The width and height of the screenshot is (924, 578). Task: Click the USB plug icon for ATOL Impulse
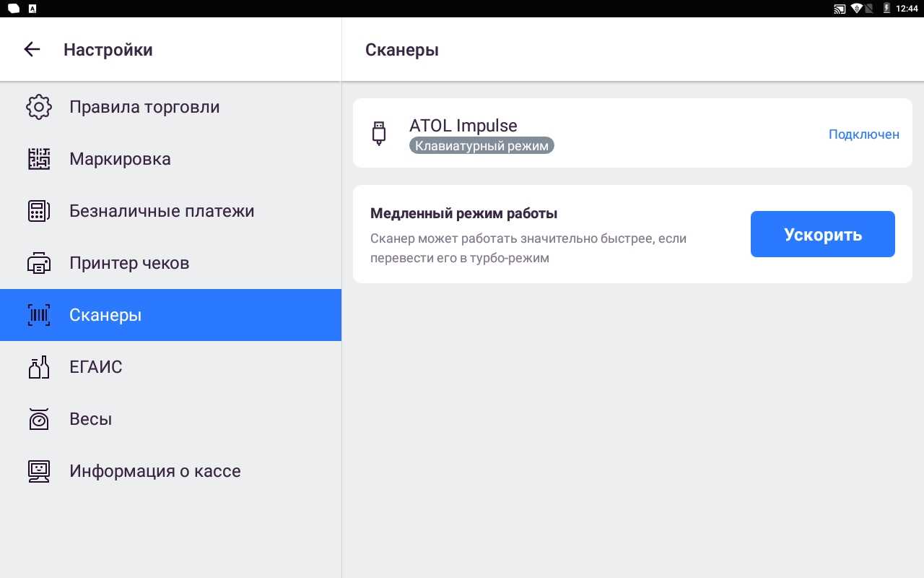tap(379, 134)
